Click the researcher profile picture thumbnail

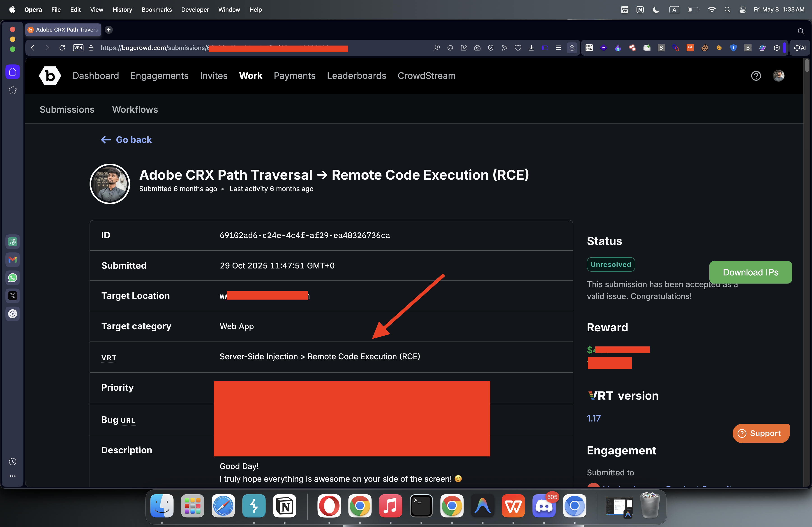click(x=110, y=184)
